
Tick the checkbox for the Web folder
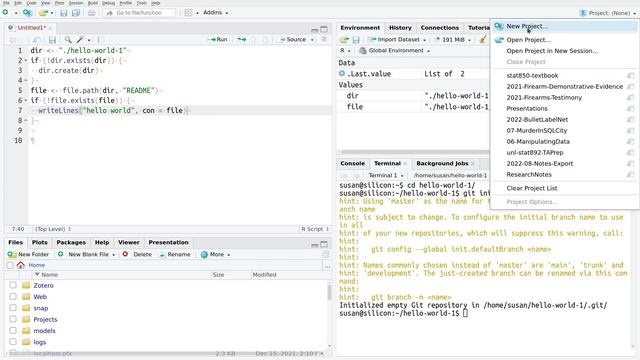pyautogui.click(x=13, y=296)
